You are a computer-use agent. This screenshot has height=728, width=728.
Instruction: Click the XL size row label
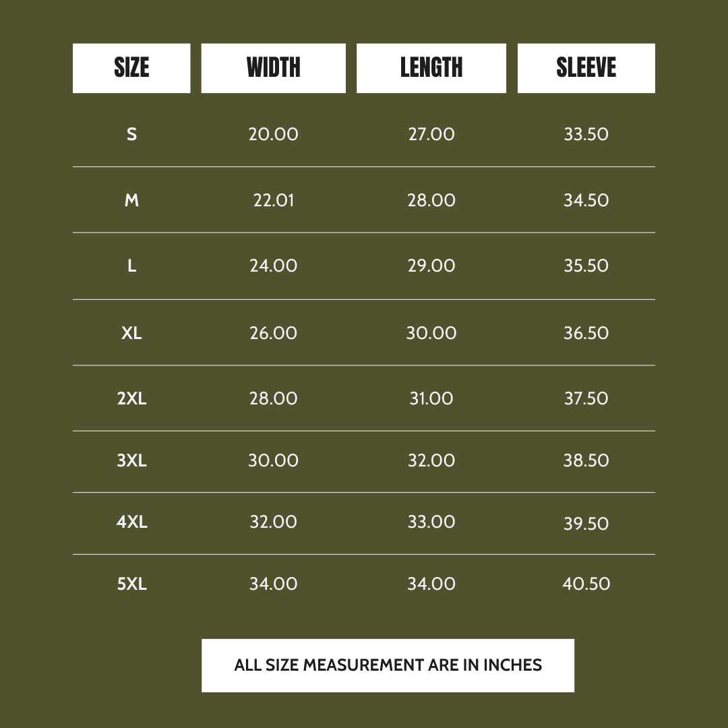(x=131, y=333)
